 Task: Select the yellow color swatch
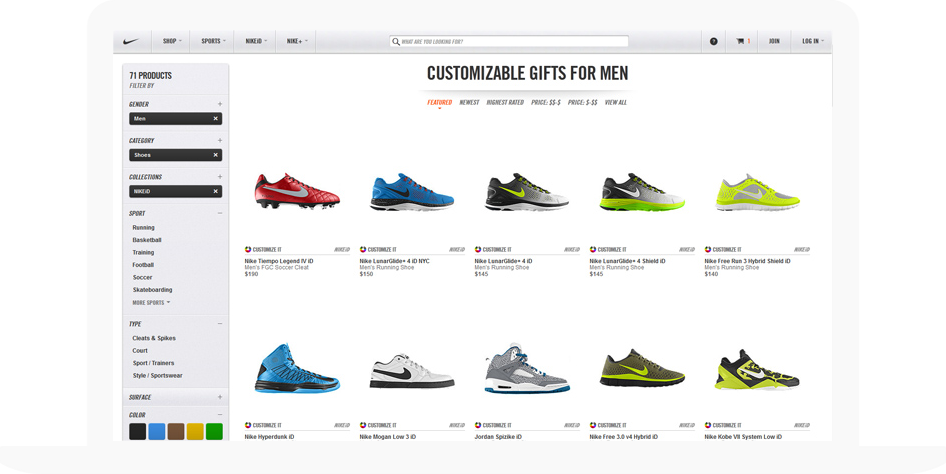coord(195,431)
